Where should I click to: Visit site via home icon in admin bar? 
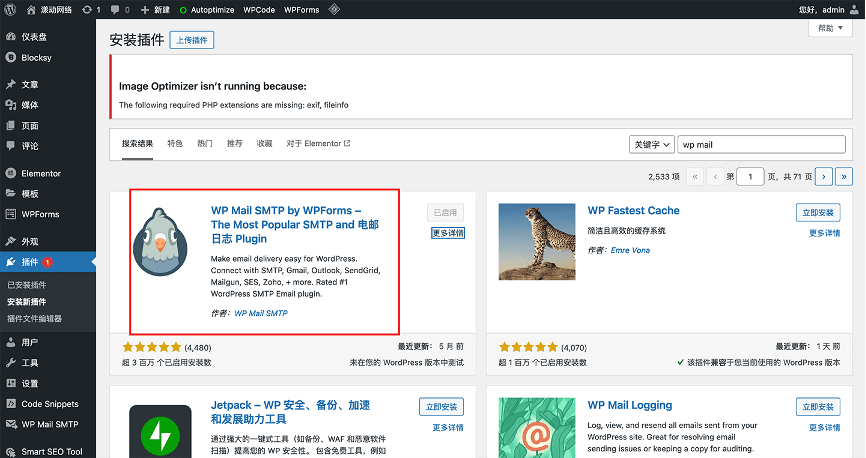49,9
